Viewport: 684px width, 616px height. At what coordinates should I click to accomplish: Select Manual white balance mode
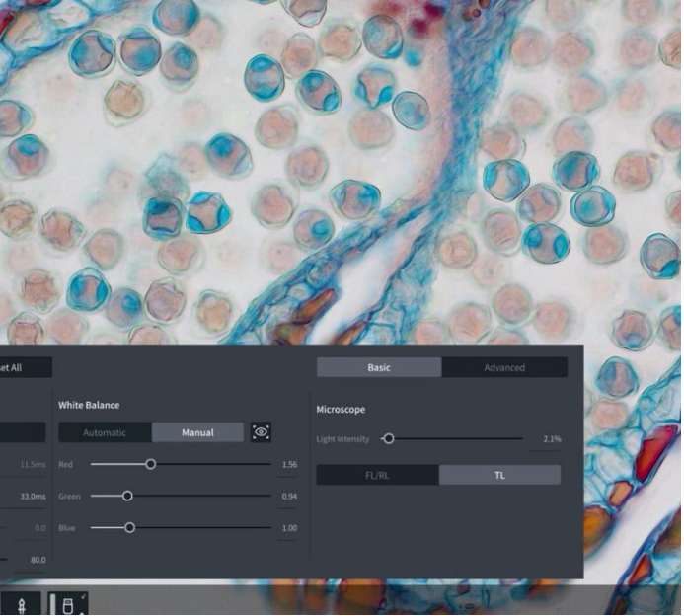(197, 432)
